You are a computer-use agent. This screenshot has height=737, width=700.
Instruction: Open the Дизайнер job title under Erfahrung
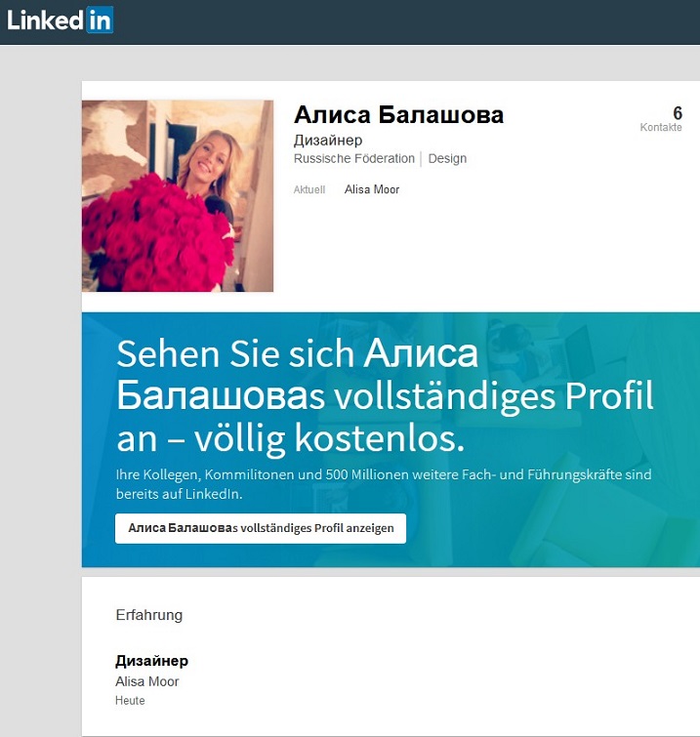pyautogui.click(x=152, y=661)
